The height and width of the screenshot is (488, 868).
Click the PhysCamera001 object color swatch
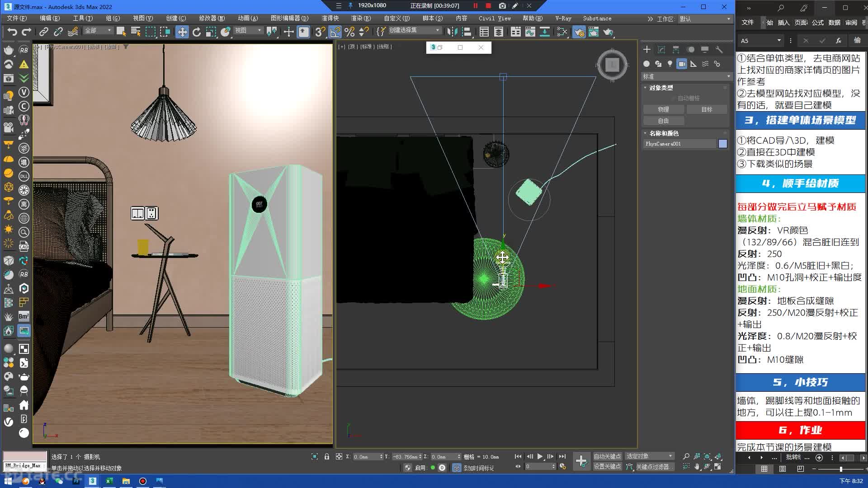[x=723, y=144]
